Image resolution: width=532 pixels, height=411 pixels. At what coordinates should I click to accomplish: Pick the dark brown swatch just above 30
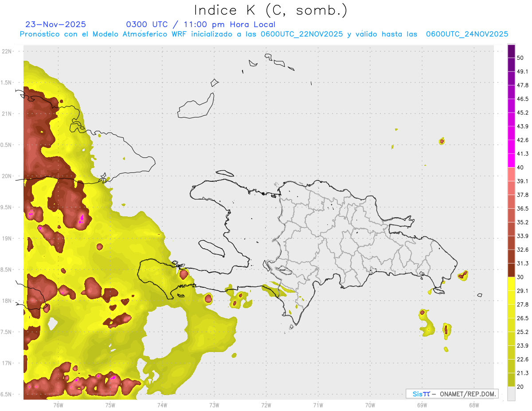point(511,270)
